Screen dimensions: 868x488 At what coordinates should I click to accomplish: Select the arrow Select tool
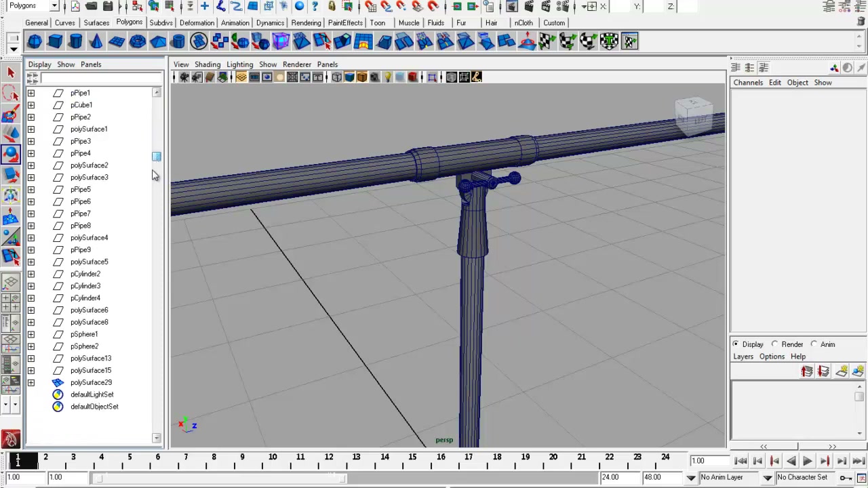point(11,73)
